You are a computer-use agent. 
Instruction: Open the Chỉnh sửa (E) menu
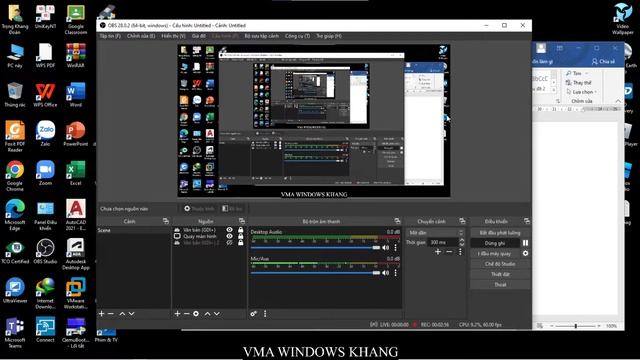click(141, 36)
